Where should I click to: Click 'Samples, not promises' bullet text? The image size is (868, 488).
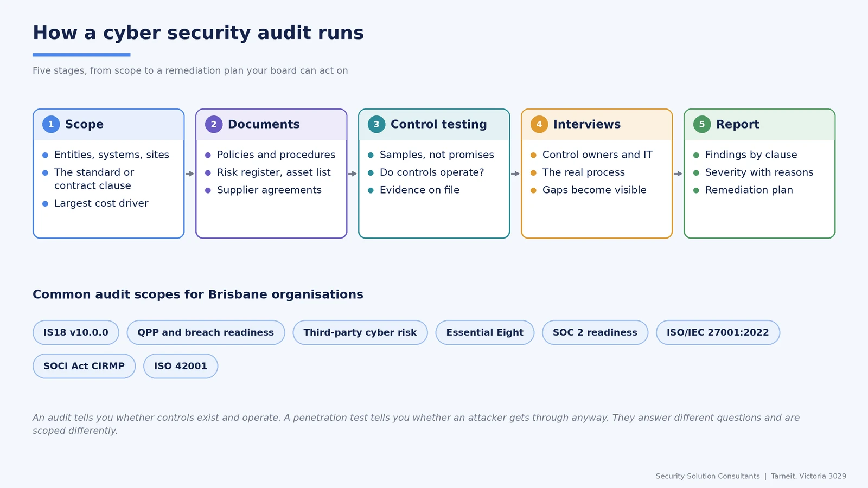437,155
